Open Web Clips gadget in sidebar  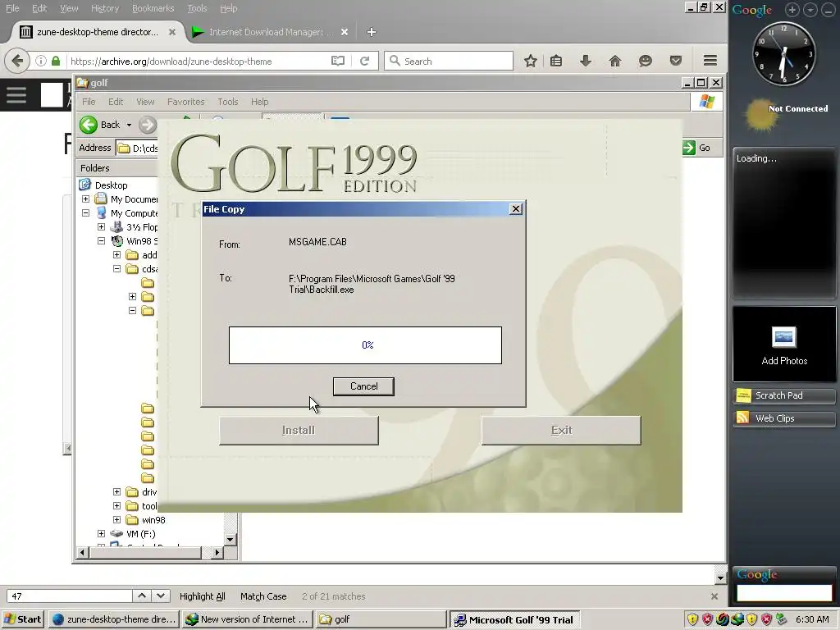point(784,418)
